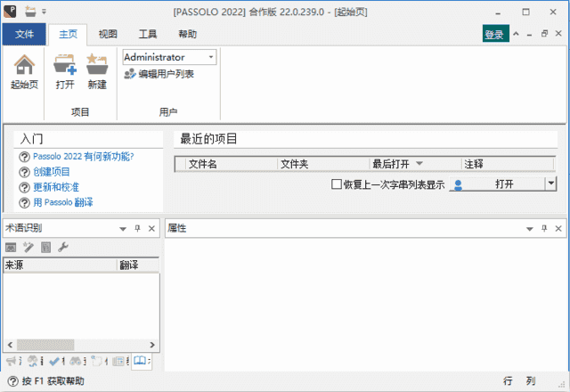
Task: Sort by the 最后打开 column header
Action: coord(396,164)
